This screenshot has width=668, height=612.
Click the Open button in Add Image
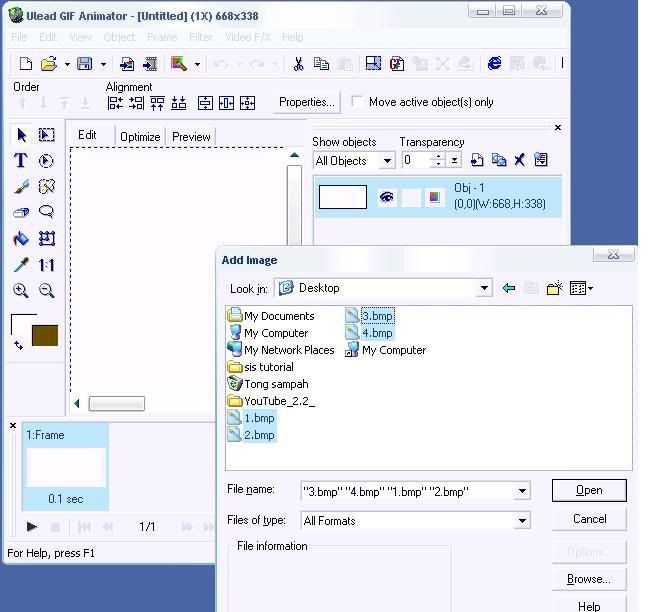tap(589, 490)
